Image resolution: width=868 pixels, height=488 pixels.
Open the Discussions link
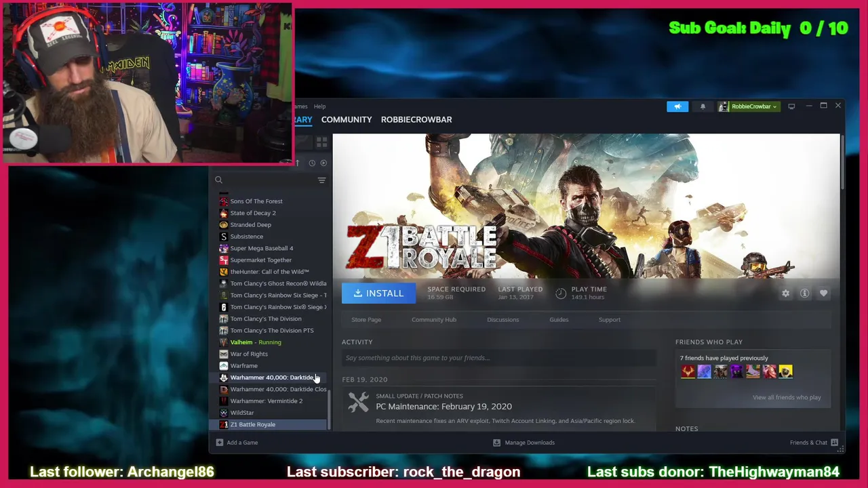coord(502,320)
